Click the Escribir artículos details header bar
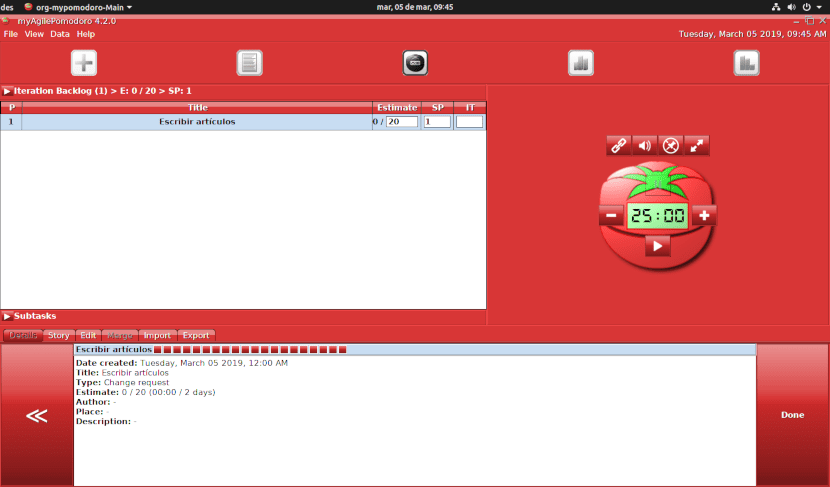 [x=415, y=349]
